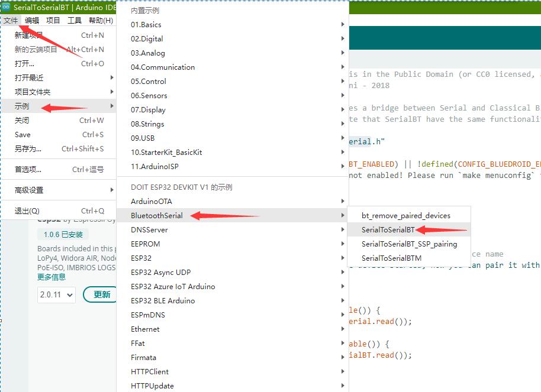Click the 更新 update button
This screenshot has height=392, width=541.
tap(101, 294)
